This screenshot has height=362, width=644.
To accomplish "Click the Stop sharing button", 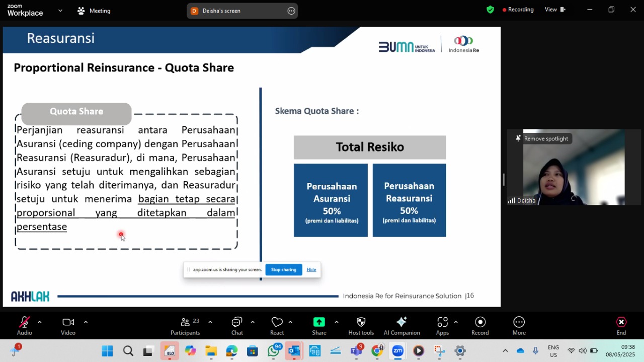I will pyautogui.click(x=284, y=270).
